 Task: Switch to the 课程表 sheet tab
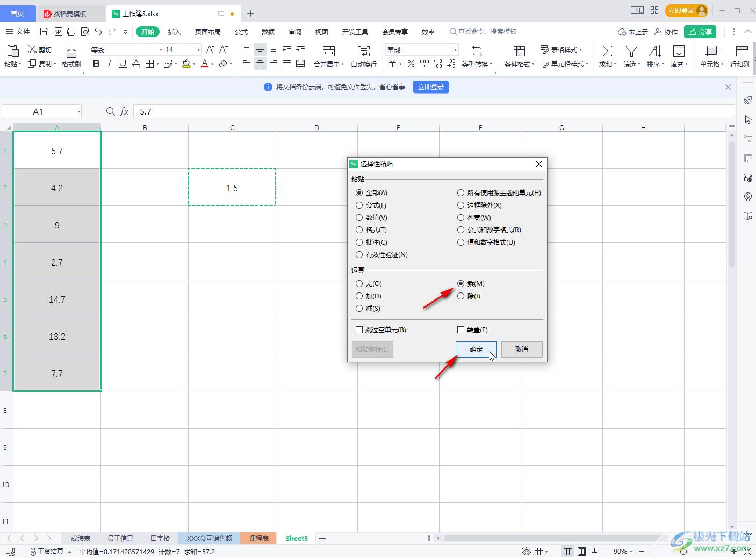coord(258,538)
